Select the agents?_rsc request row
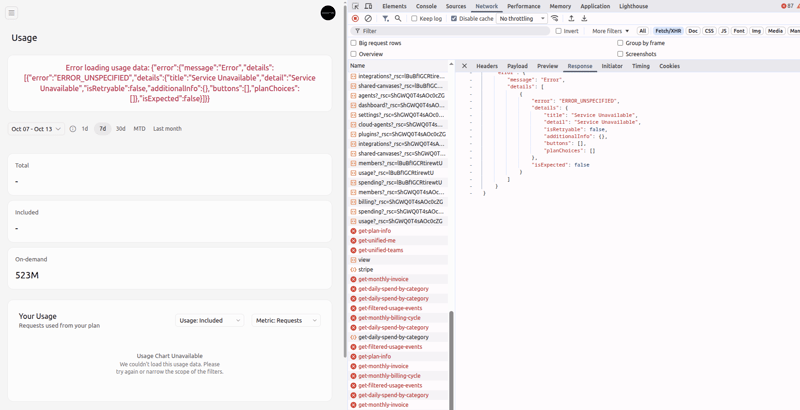 point(398,95)
